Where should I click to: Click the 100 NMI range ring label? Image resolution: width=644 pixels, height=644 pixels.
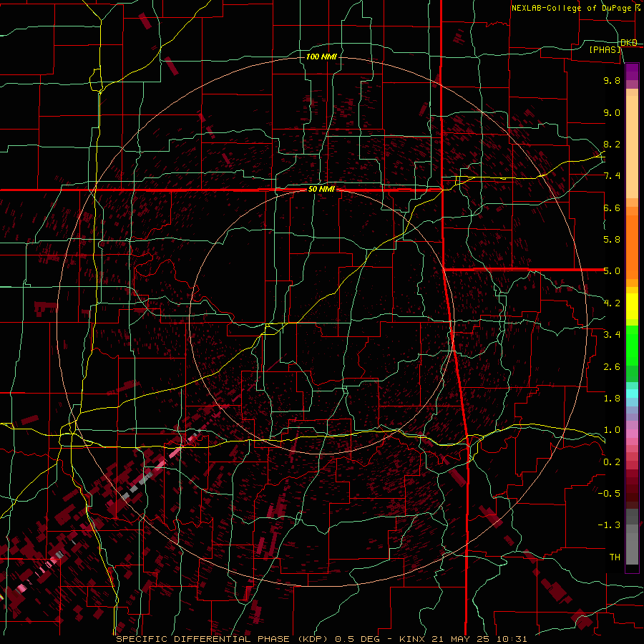tap(321, 57)
